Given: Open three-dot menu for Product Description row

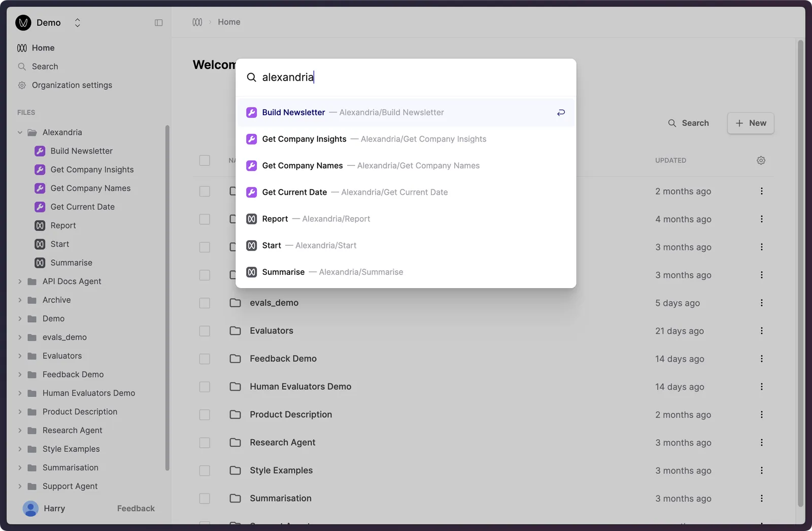Looking at the screenshot, I should (x=761, y=414).
